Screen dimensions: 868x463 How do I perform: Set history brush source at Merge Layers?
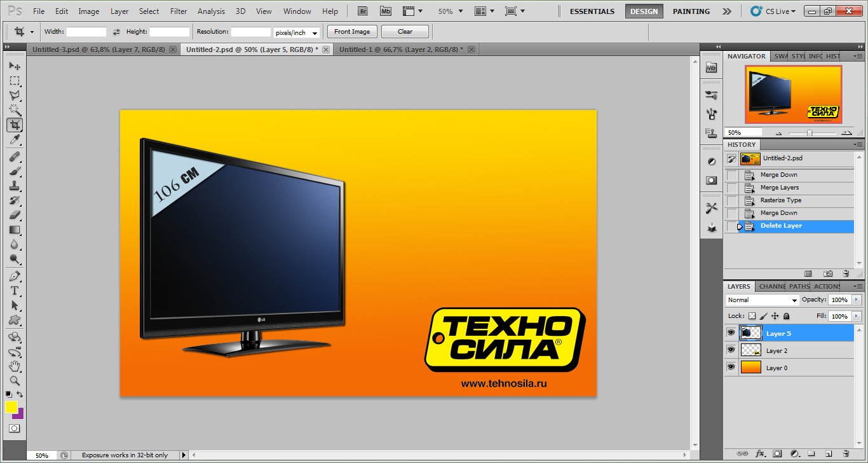732,188
